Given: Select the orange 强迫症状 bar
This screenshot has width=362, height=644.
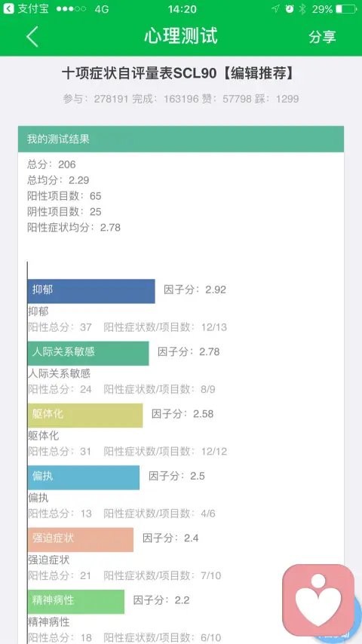Looking at the screenshot, I should (81, 539).
